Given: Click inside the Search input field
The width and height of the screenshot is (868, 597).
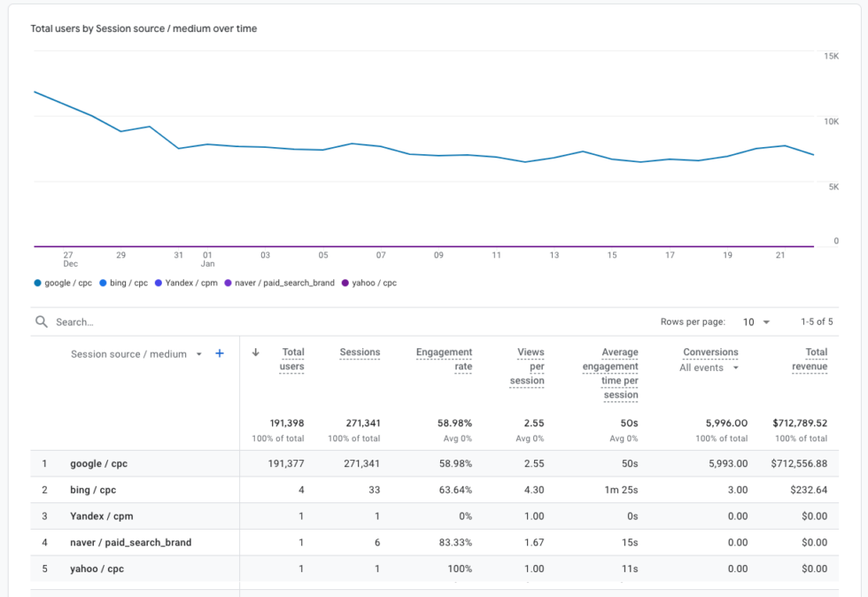Looking at the screenshot, I should 106,322.
